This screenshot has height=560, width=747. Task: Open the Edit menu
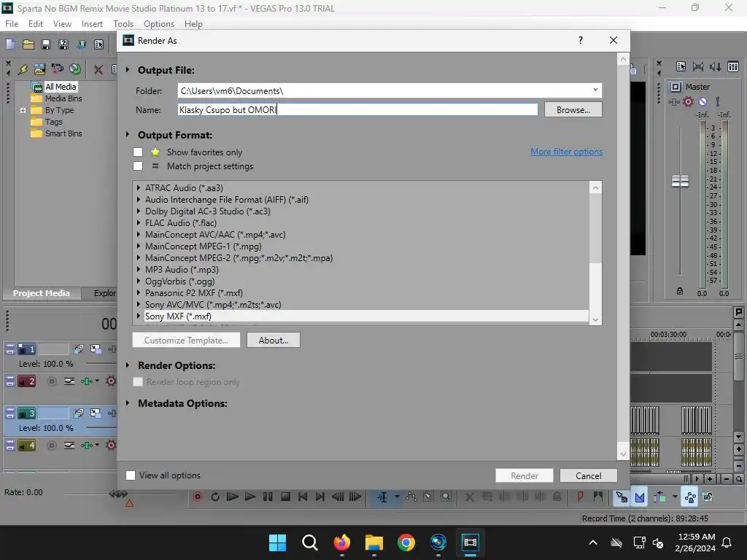pos(36,24)
